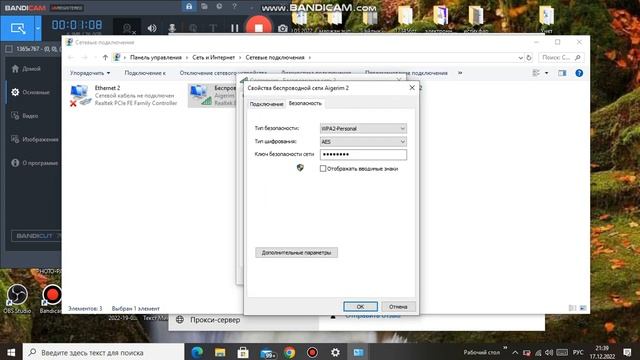Click the Дополнительные параметры button
640x360 pixels.
pos(296,253)
